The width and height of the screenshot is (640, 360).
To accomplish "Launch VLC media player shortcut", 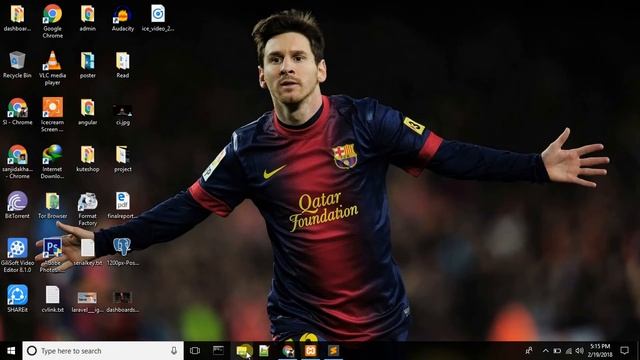I will click(53, 68).
